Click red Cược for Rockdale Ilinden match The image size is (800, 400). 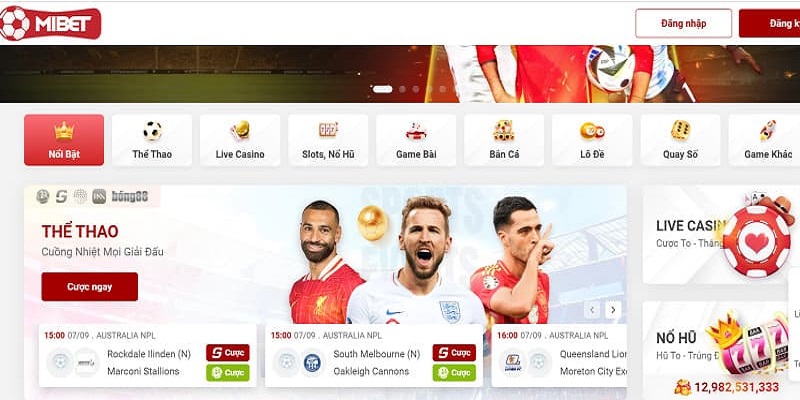tap(228, 353)
